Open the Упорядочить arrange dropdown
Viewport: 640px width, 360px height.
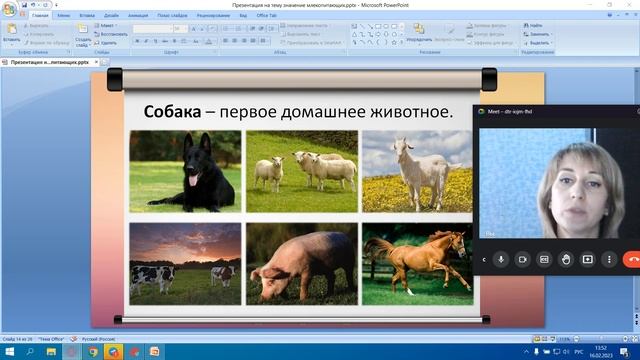(419, 33)
